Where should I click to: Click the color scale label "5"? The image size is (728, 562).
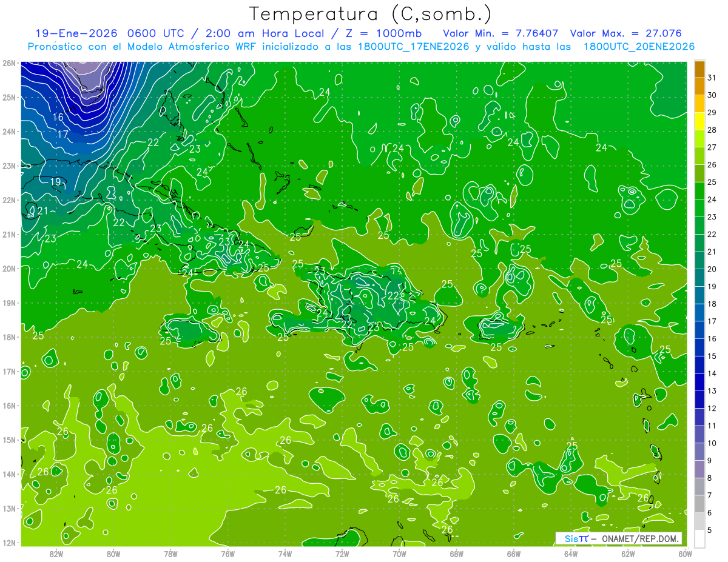click(710, 530)
